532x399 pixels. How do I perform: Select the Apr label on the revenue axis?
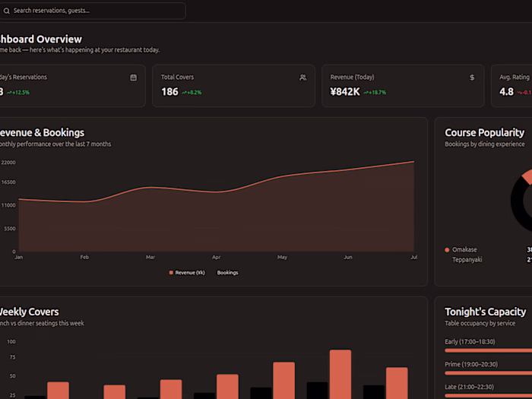tap(216, 257)
